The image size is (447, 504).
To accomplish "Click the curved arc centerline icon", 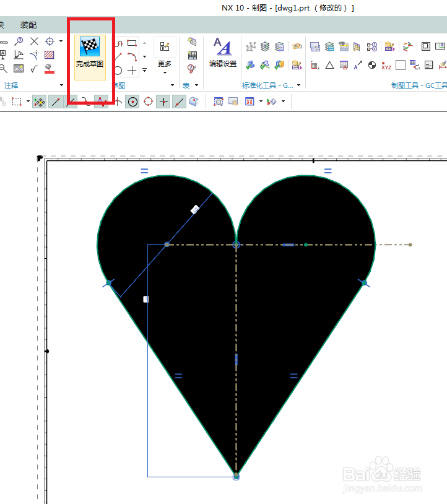I will click(x=34, y=55).
